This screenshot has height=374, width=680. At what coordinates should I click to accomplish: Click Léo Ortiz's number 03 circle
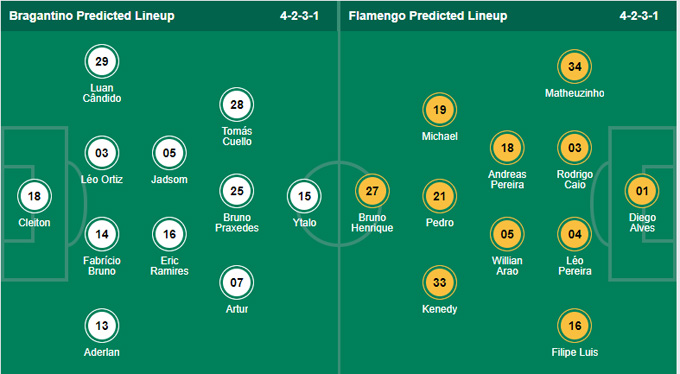click(x=102, y=153)
